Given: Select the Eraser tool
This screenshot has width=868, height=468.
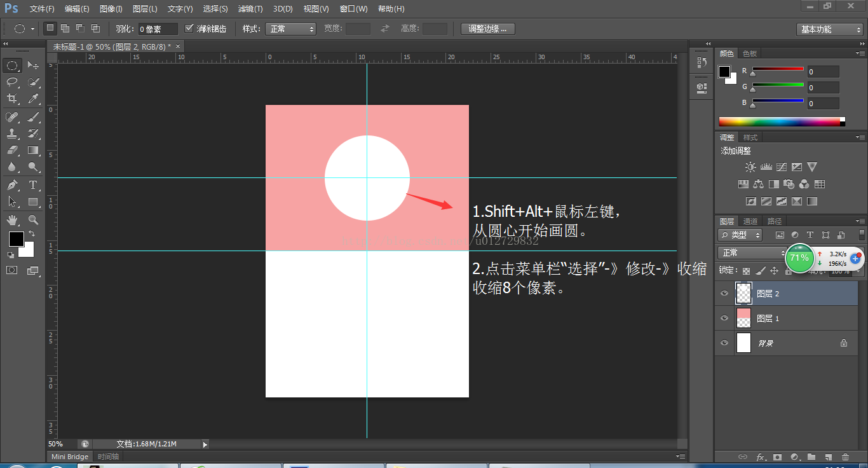Looking at the screenshot, I should coord(12,150).
